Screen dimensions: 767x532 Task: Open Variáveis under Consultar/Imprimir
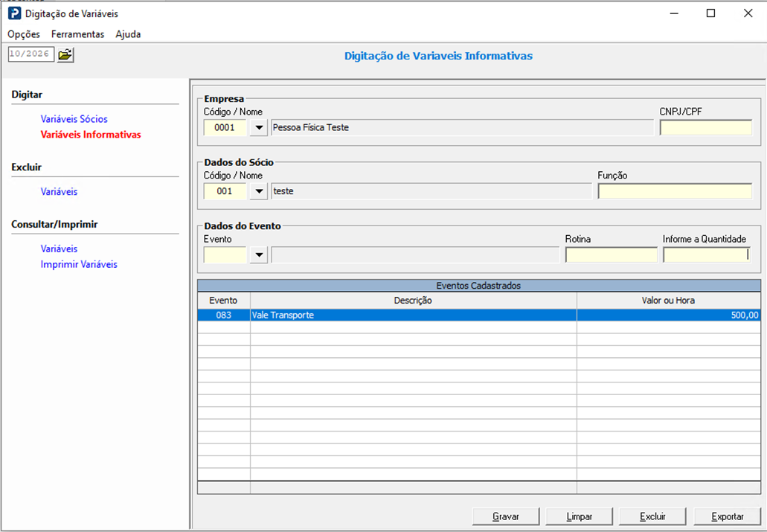59,249
